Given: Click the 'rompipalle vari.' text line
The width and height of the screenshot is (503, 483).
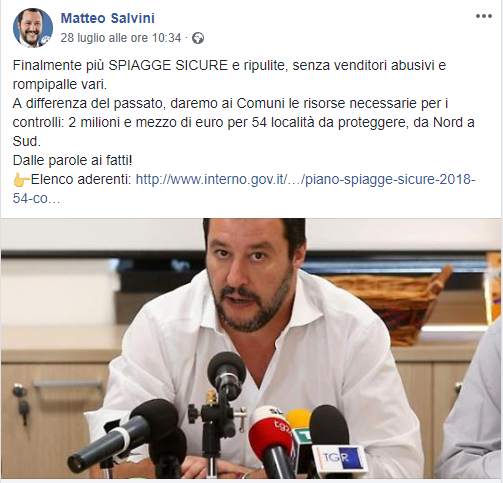Looking at the screenshot, I should [60, 84].
